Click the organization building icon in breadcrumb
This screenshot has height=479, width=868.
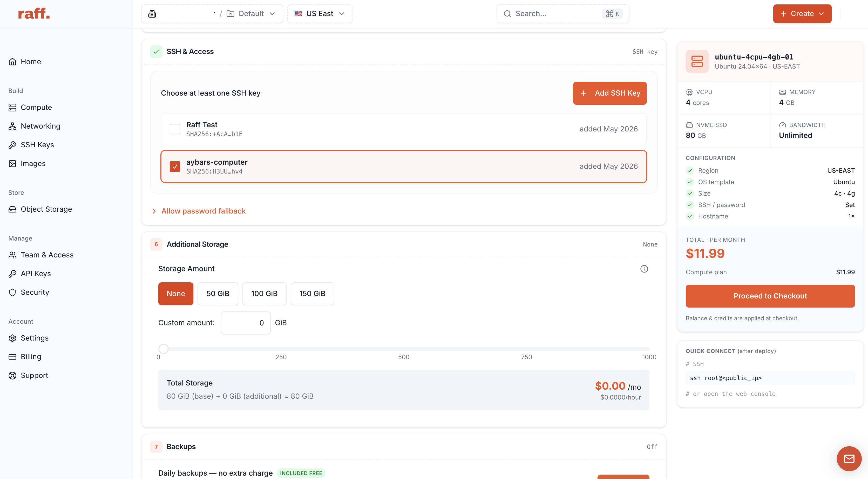pyautogui.click(x=152, y=14)
